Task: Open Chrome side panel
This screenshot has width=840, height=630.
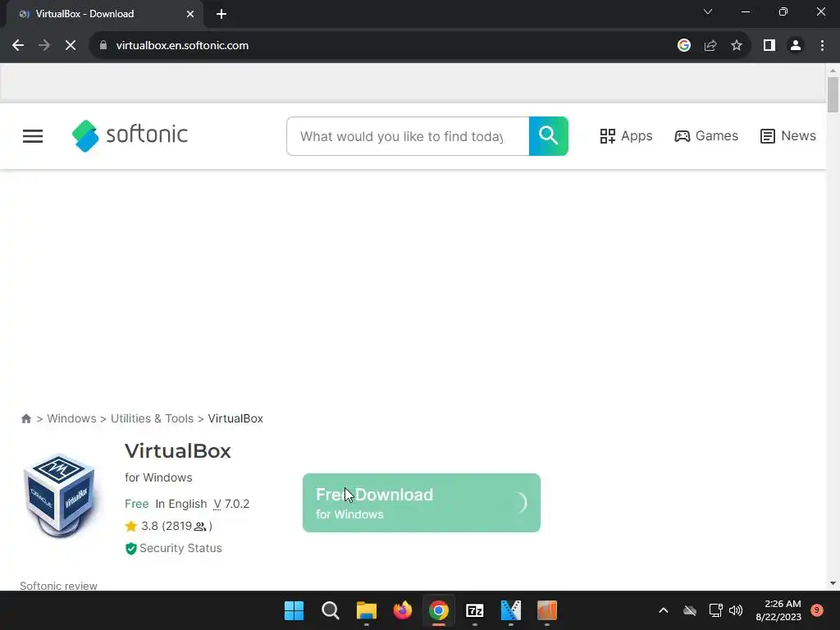Action: (x=769, y=46)
